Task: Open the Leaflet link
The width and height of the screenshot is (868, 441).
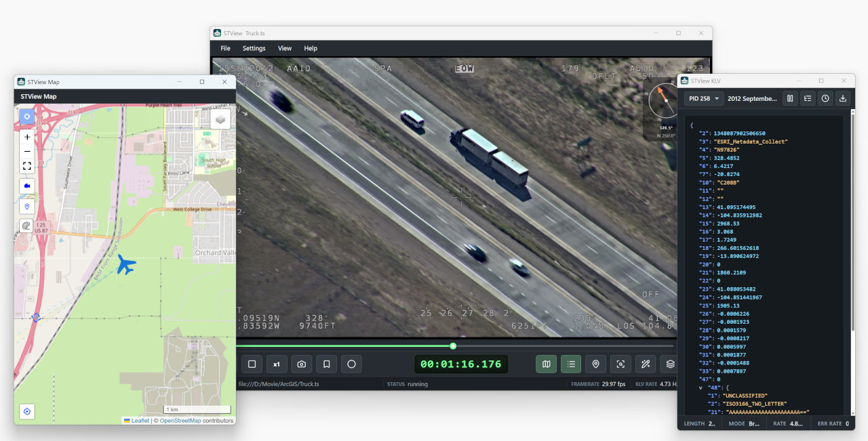Action: 140,421
